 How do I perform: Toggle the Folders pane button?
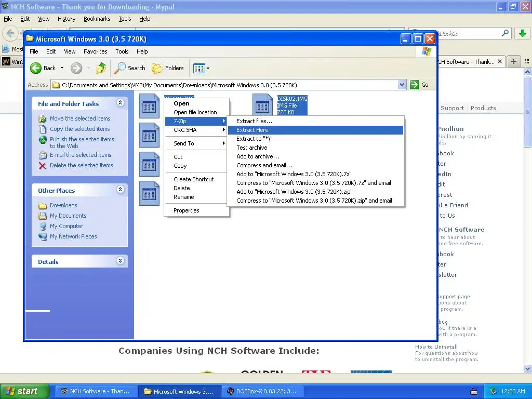tap(168, 68)
